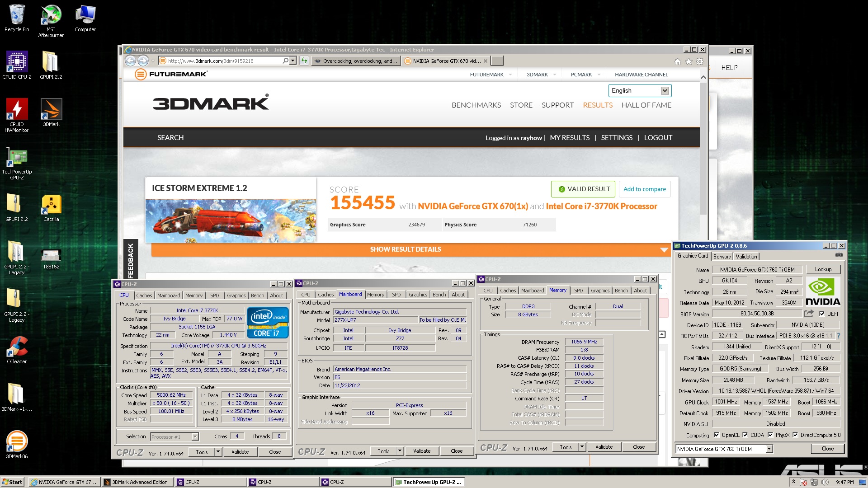The width and height of the screenshot is (868, 488).
Task: Click the browser scrollbar up arrow
Action: pos(703,77)
